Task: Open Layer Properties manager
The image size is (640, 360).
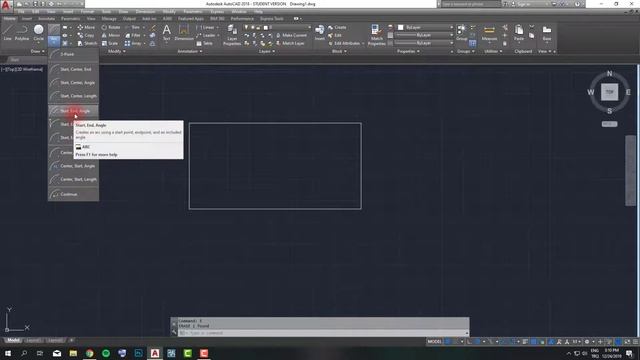Action: click(232, 35)
